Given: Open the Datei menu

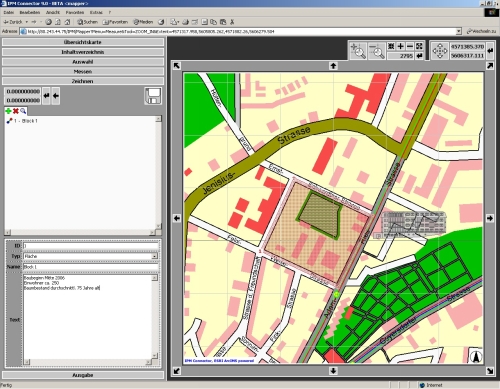Looking at the screenshot, I should pyautogui.click(x=9, y=12).
